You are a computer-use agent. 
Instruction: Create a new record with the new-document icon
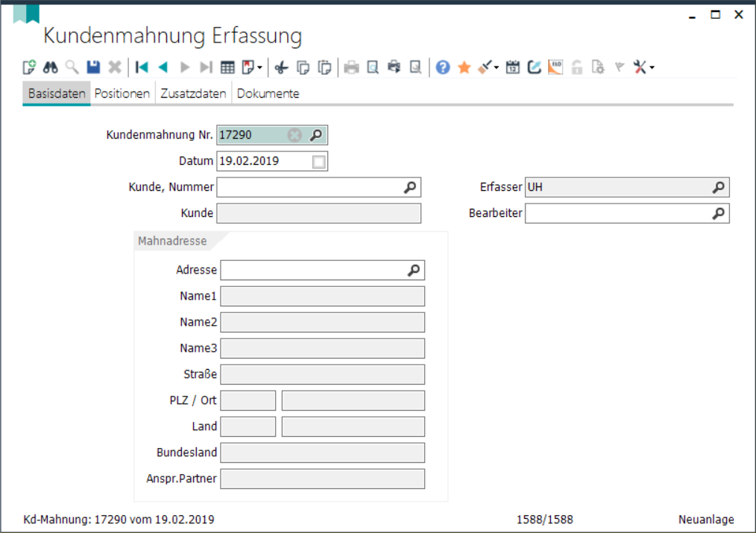(x=29, y=67)
